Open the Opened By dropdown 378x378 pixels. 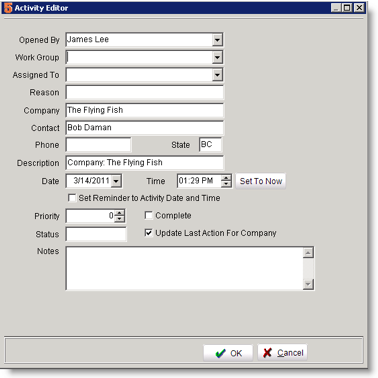(x=217, y=40)
